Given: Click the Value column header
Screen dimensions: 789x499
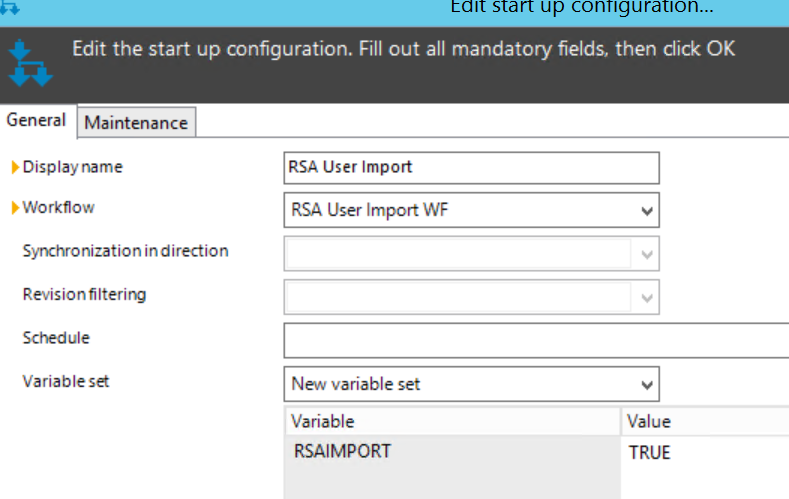Looking at the screenshot, I should [705, 422].
